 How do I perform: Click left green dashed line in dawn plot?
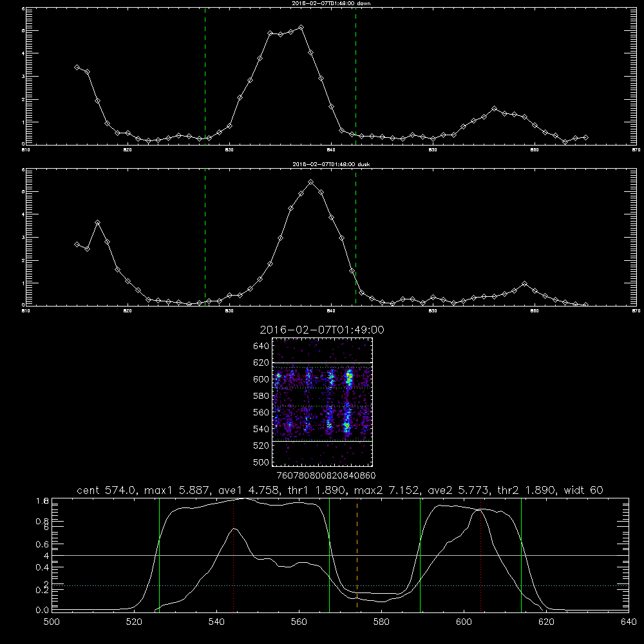tap(205, 76)
